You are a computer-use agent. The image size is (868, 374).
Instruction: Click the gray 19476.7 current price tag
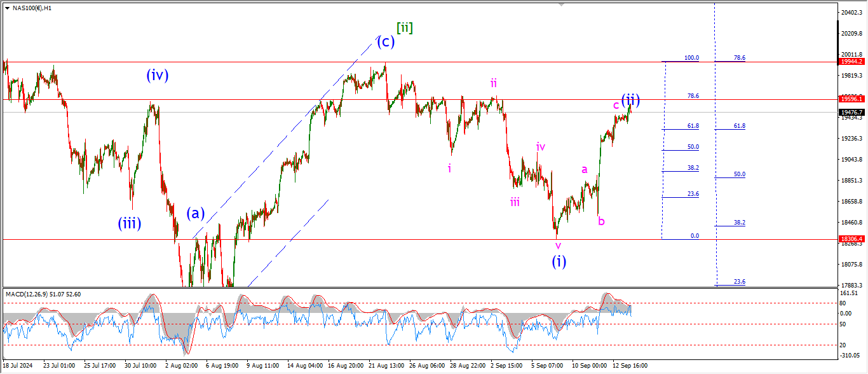(851, 112)
